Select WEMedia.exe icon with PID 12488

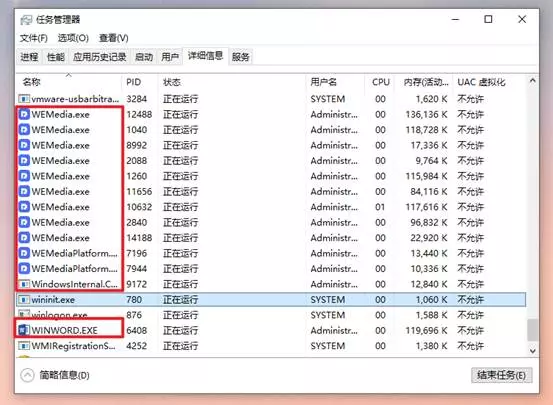tap(24, 114)
